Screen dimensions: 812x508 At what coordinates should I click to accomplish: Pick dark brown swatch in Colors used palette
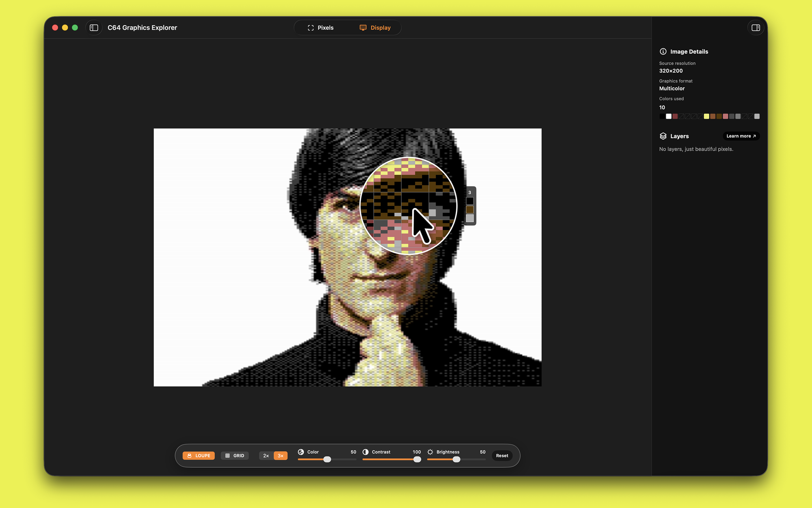click(x=719, y=117)
